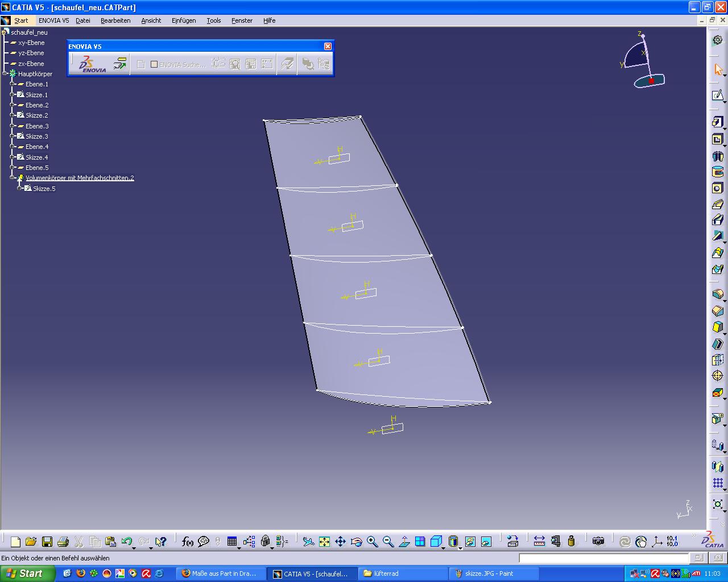
Task: Select the Hole tool
Action: [x=717, y=188]
